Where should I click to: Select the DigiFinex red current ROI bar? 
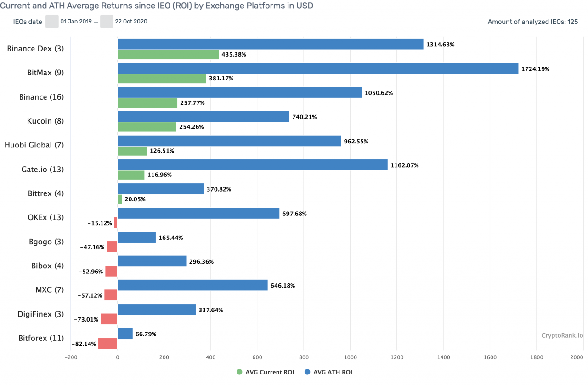[x=109, y=319]
